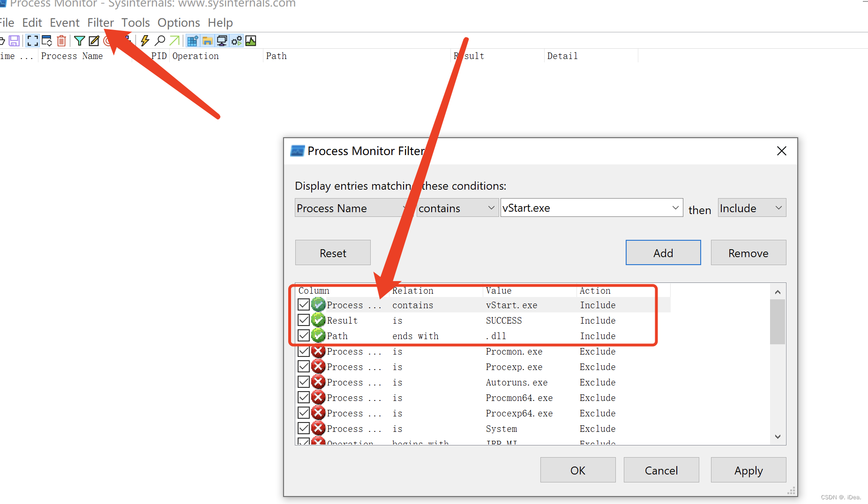Close the Process Monitor Filter dialog

[781, 151]
